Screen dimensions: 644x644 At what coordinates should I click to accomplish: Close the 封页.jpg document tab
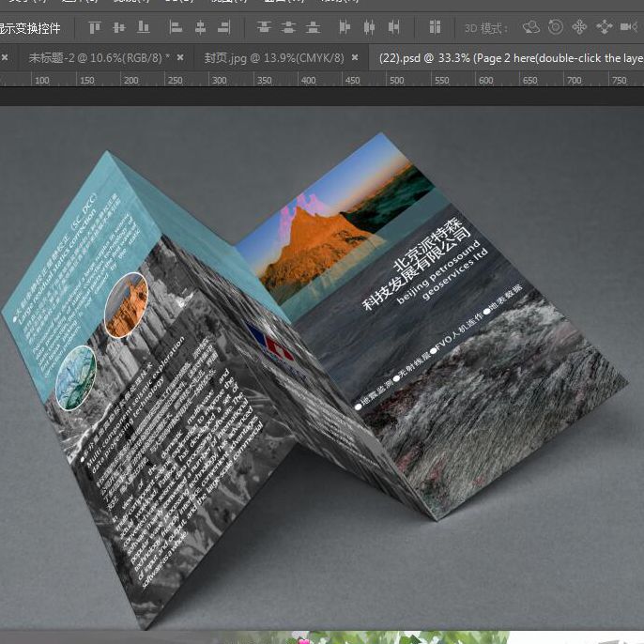(x=355, y=58)
